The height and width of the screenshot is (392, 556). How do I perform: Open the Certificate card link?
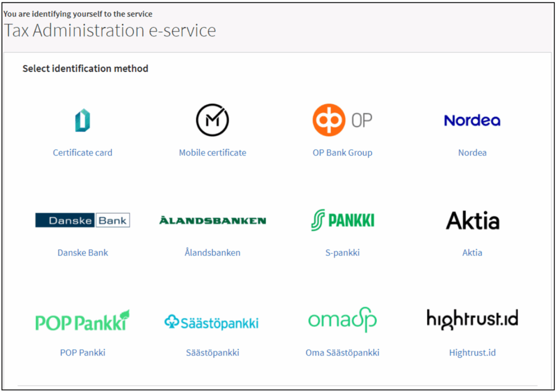coord(83,153)
